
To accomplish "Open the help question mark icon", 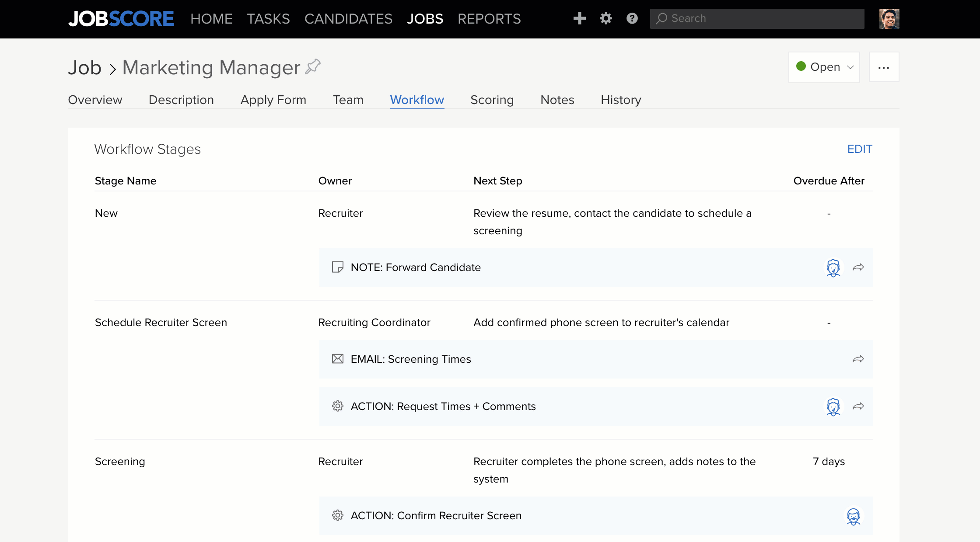I will point(632,18).
